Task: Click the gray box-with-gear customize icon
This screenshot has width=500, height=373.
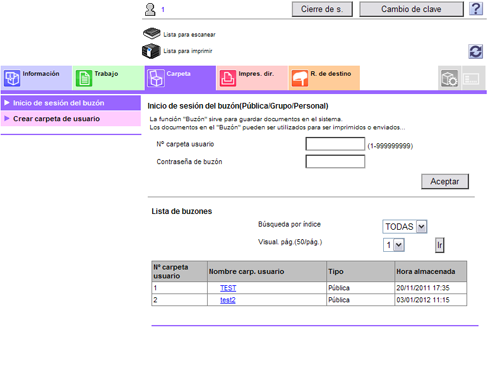Action: pos(449,78)
